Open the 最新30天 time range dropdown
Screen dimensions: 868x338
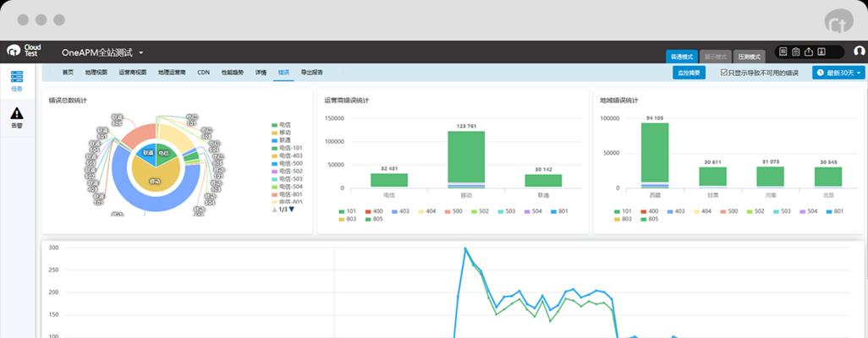[838, 73]
